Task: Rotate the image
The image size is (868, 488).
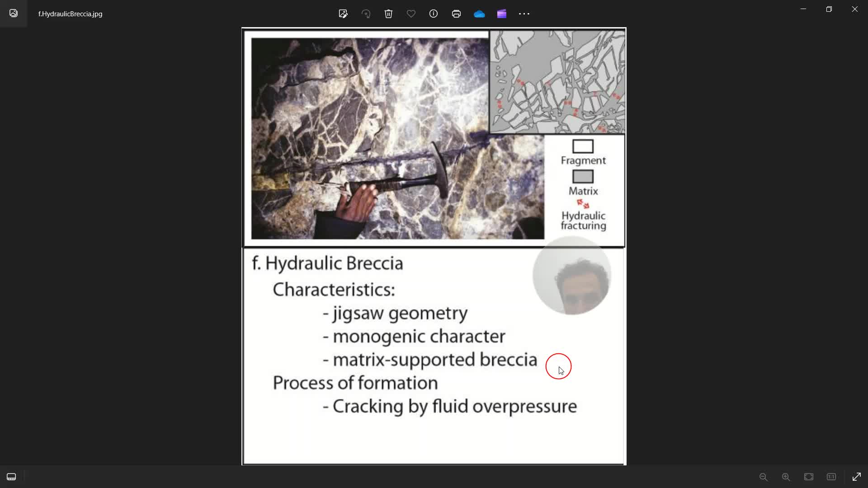Action: tap(366, 14)
